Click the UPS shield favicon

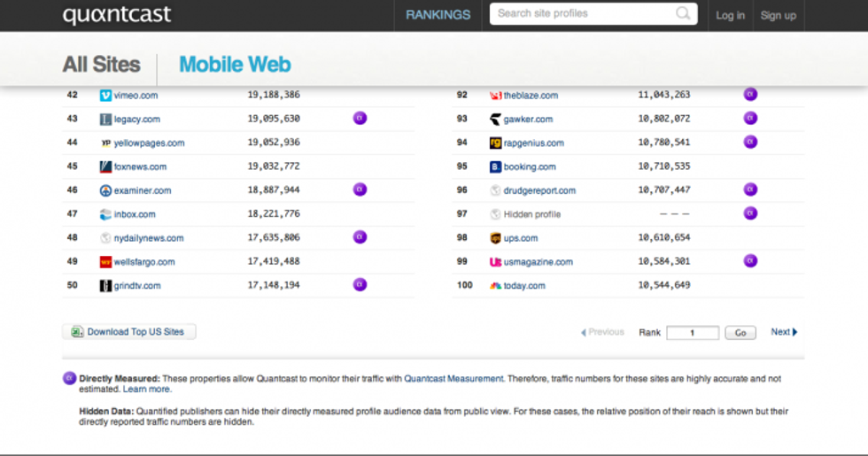point(496,238)
